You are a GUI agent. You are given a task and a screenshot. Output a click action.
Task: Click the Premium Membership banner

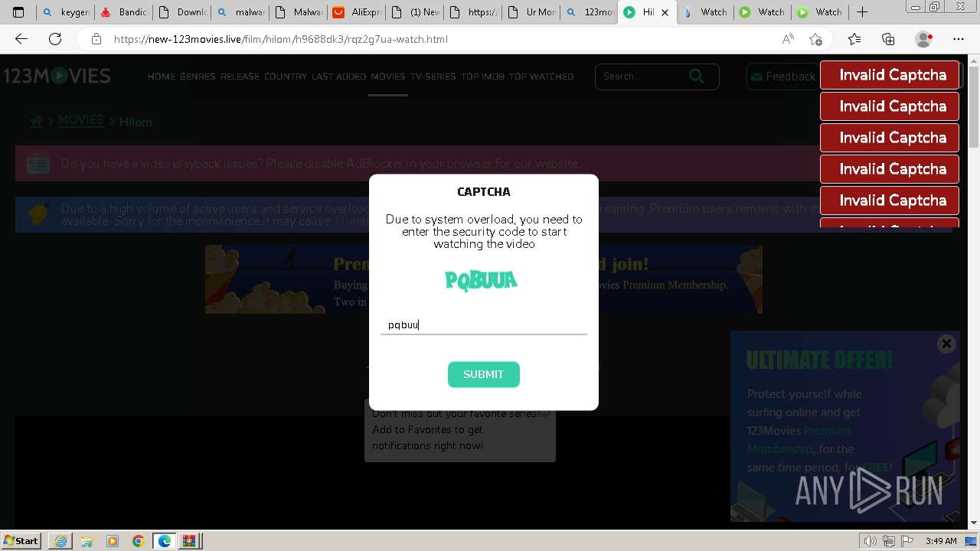tap(483, 279)
